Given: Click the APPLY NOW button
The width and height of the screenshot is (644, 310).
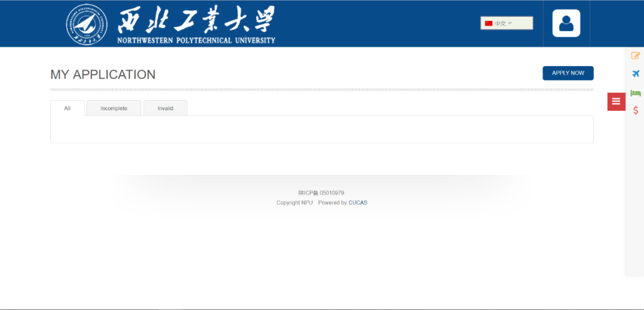Looking at the screenshot, I should point(568,73).
